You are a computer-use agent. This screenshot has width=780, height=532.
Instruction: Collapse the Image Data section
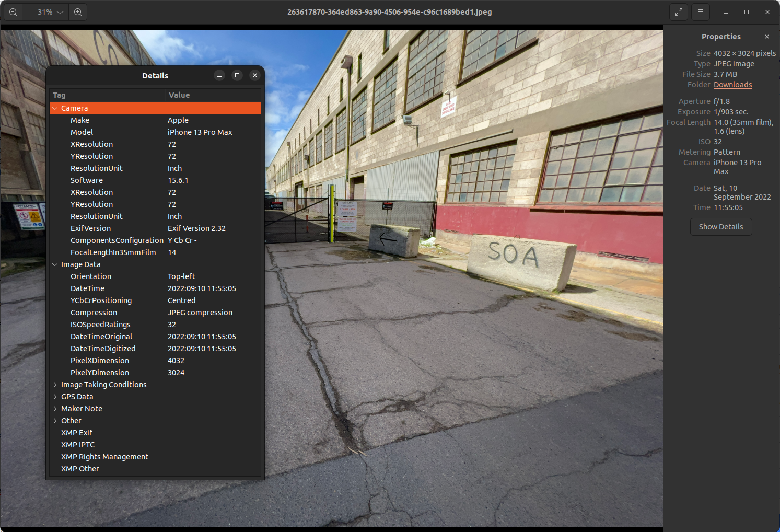click(x=55, y=264)
